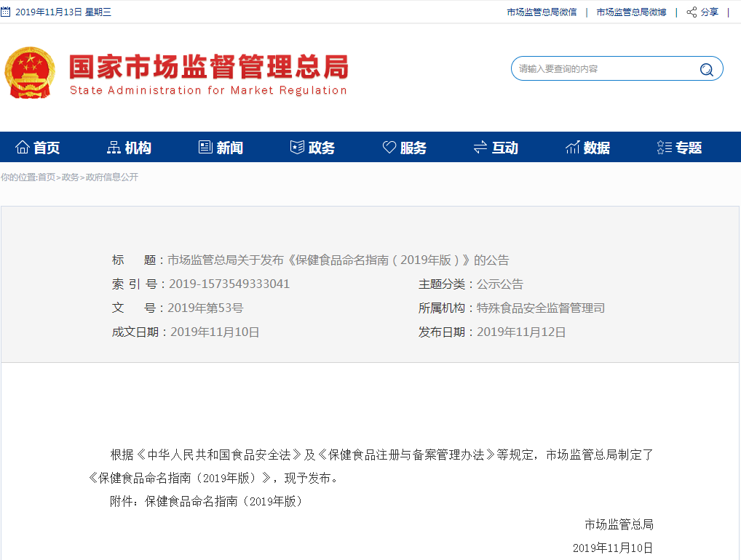
Task: Go to 政府信息公开 in the breadcrumb
Action: pyautogui.click(x=112, y=177)
